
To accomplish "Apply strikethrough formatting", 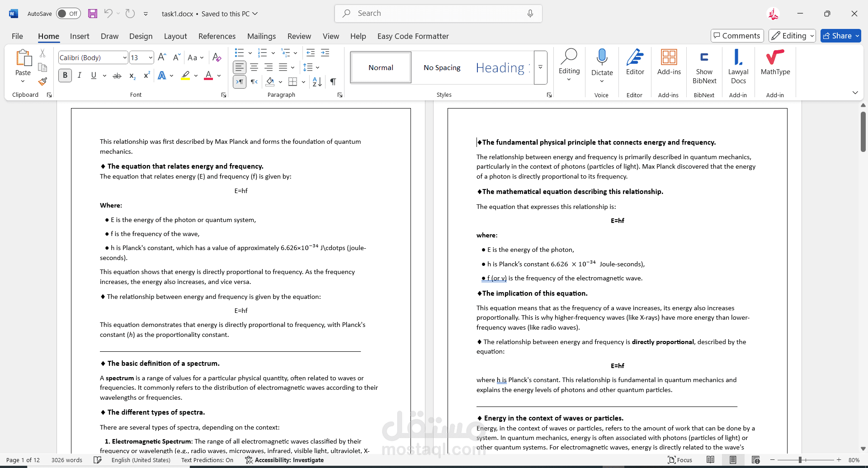I will click(117, 76).
